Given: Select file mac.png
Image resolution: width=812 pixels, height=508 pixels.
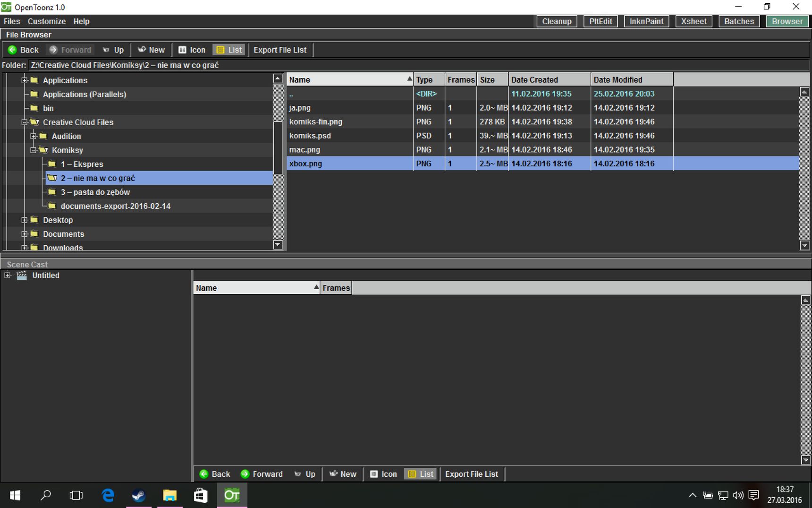Looking at the screenshot, I should point(543,149).
